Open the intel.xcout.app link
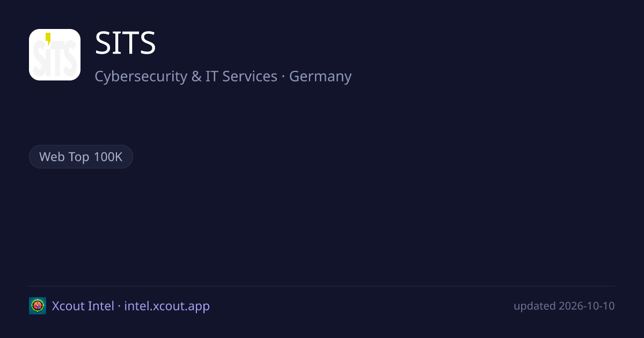 tap(167, 306)
